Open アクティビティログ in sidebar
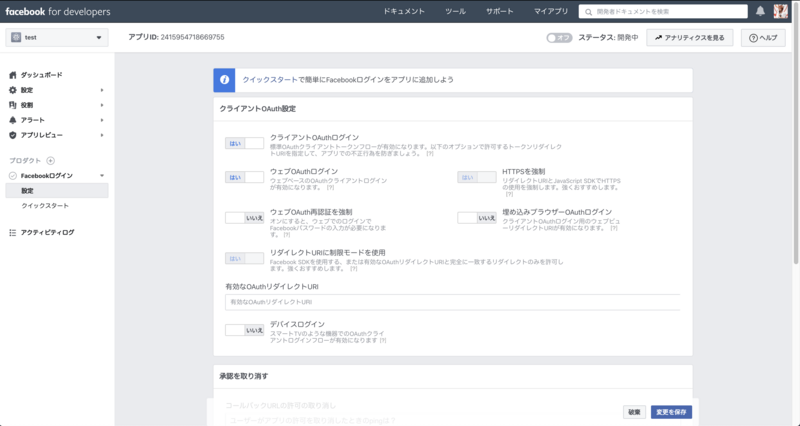Screen dimensions: 800x426 47,233
